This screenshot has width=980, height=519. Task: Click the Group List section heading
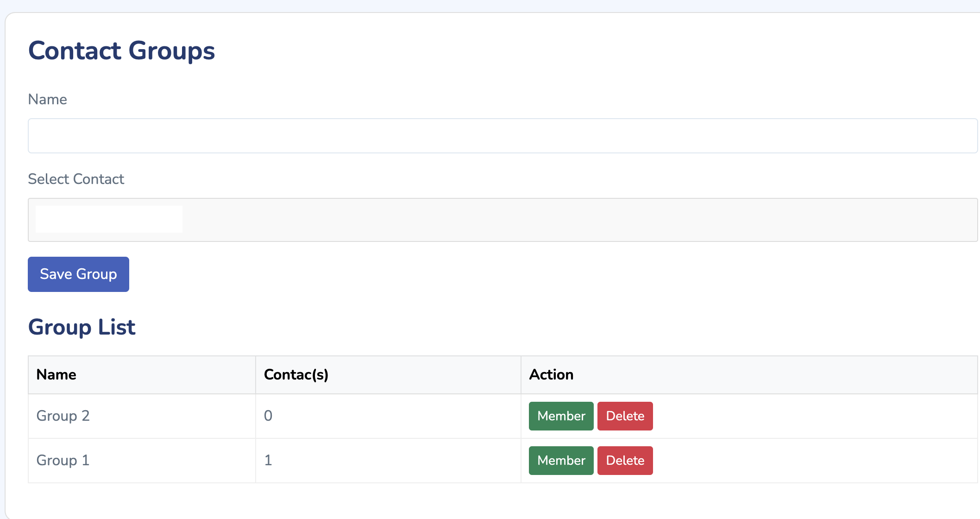pos(82,327)
